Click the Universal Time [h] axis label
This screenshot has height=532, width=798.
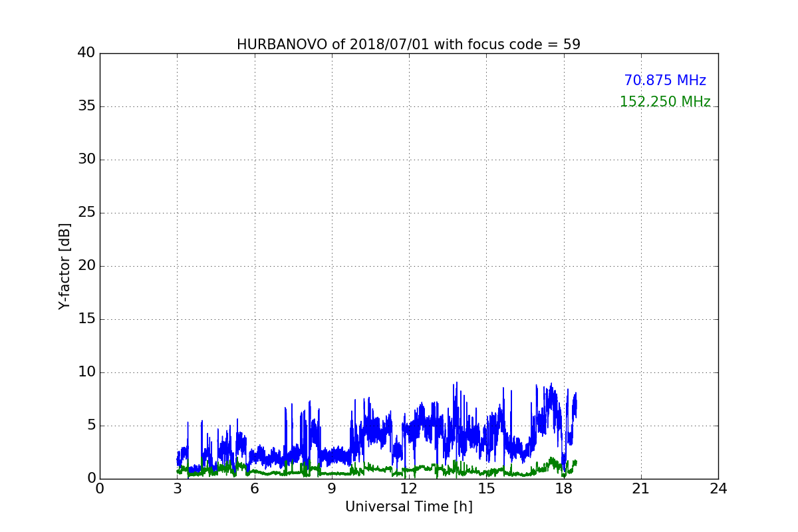coord(408,507)
